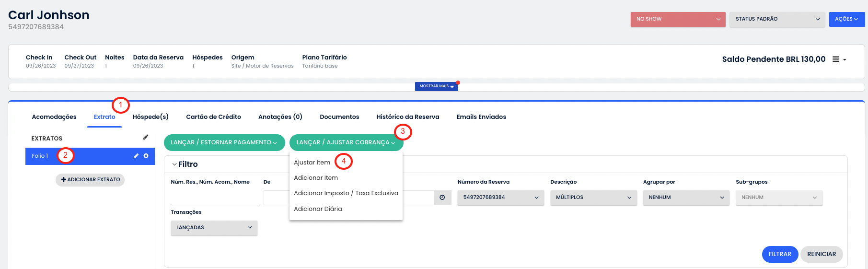Expand the Transações LANÇADAS dropdown

214,228
